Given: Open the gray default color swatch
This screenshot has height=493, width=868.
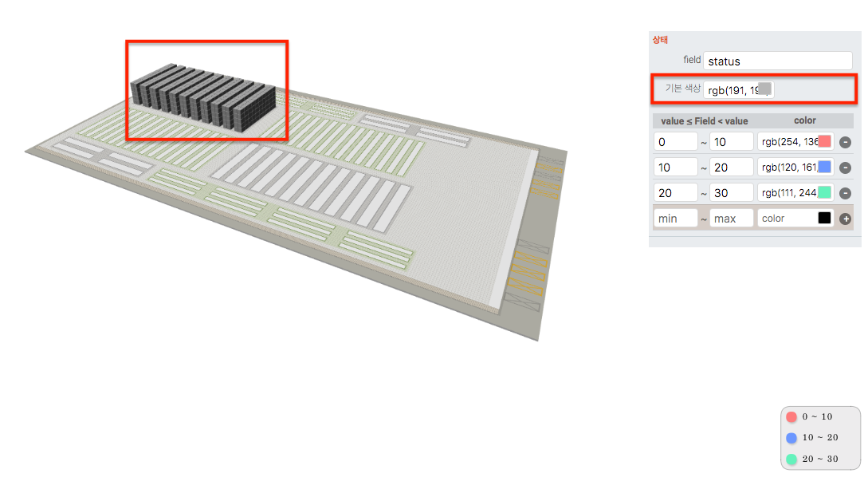Looking at the screenshot, I should [764, 89].
